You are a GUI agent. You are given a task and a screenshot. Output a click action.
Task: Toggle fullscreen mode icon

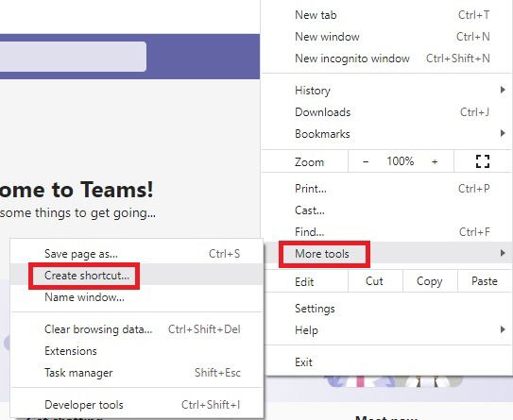[x=483, y=161]
